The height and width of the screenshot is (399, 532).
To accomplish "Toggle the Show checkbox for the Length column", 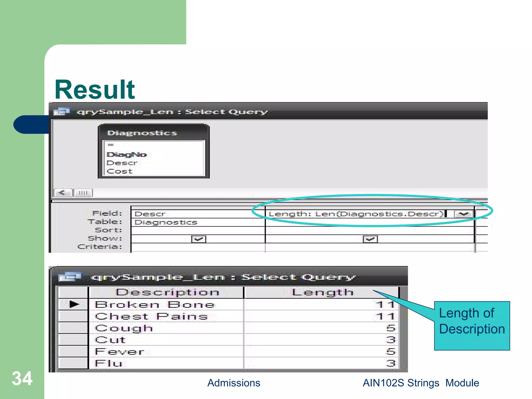I will [370, 239].
